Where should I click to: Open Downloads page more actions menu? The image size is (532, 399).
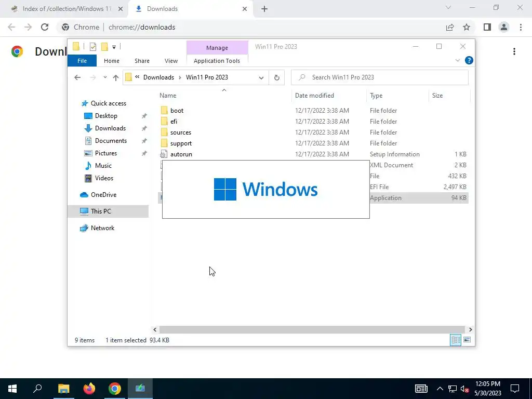pyautogui.click(x=514, y=51)
